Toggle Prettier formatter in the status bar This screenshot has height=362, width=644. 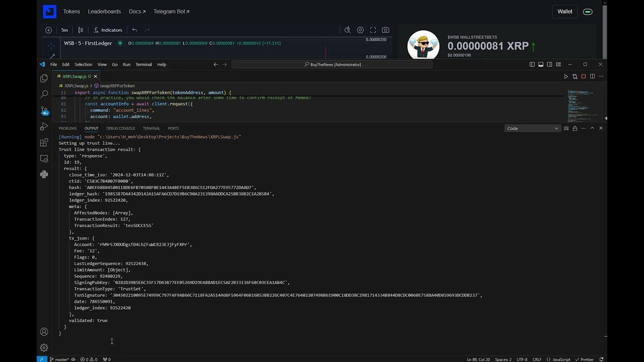coord(585,359)
